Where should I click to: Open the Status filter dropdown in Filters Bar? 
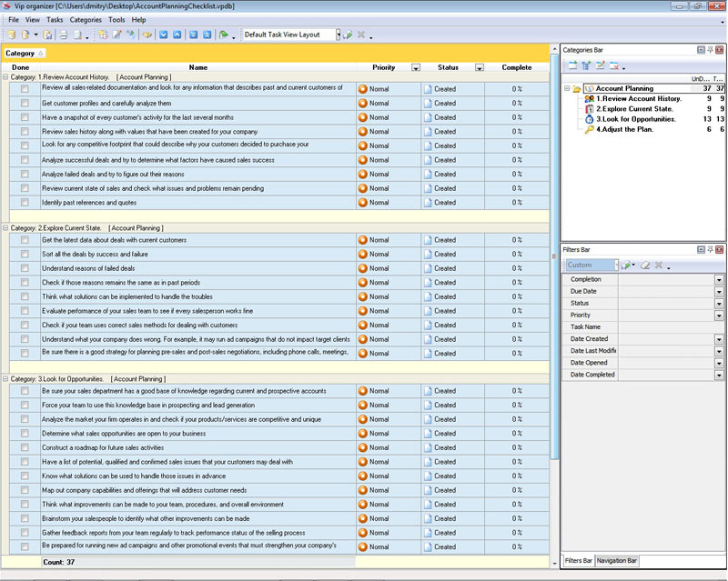[719, 304]
